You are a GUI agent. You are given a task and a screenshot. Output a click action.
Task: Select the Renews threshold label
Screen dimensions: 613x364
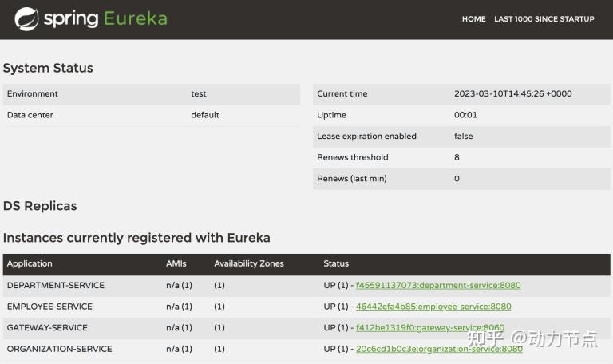pos(353,157)
